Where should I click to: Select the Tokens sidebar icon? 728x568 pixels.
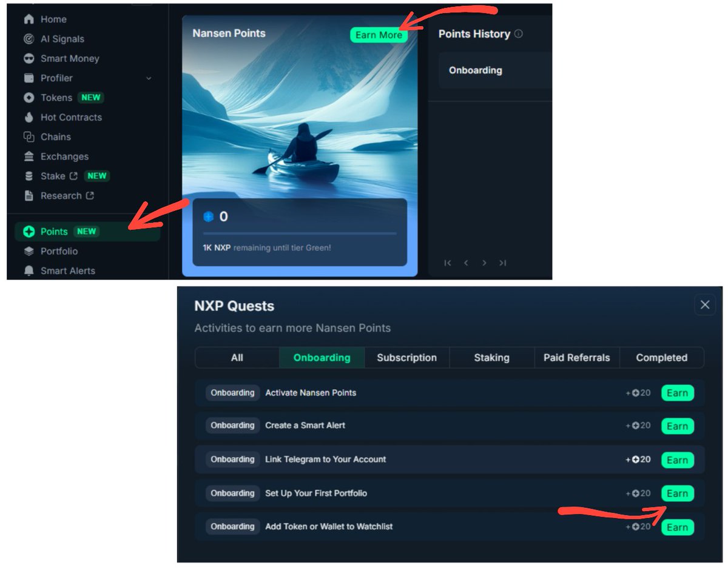[29, 98]
